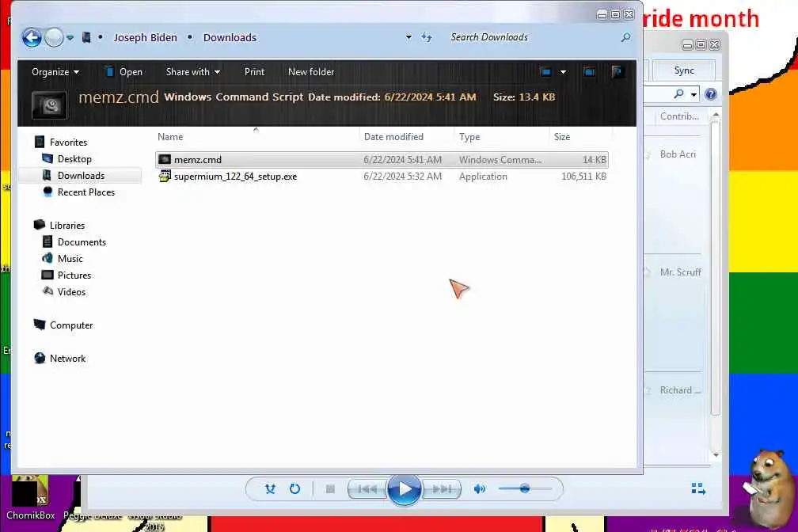
Task: Open the Share with menu
Action: coord(193,72)
